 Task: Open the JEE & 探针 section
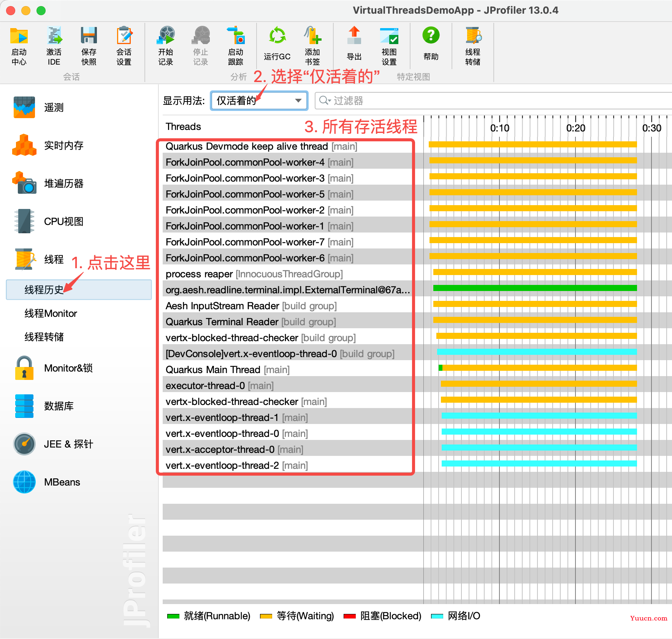[53, 444]
